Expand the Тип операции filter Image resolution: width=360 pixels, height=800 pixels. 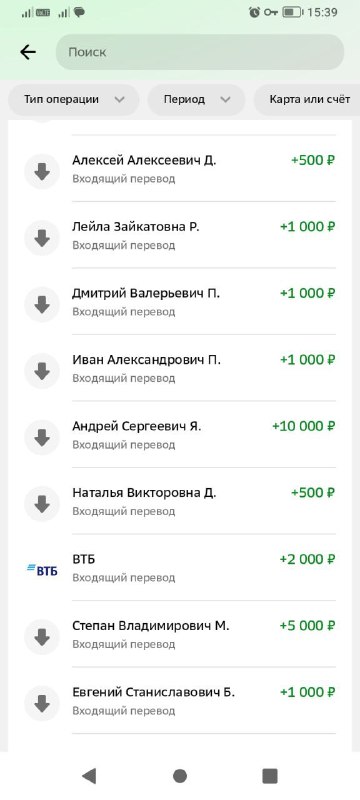pos(73,99)
